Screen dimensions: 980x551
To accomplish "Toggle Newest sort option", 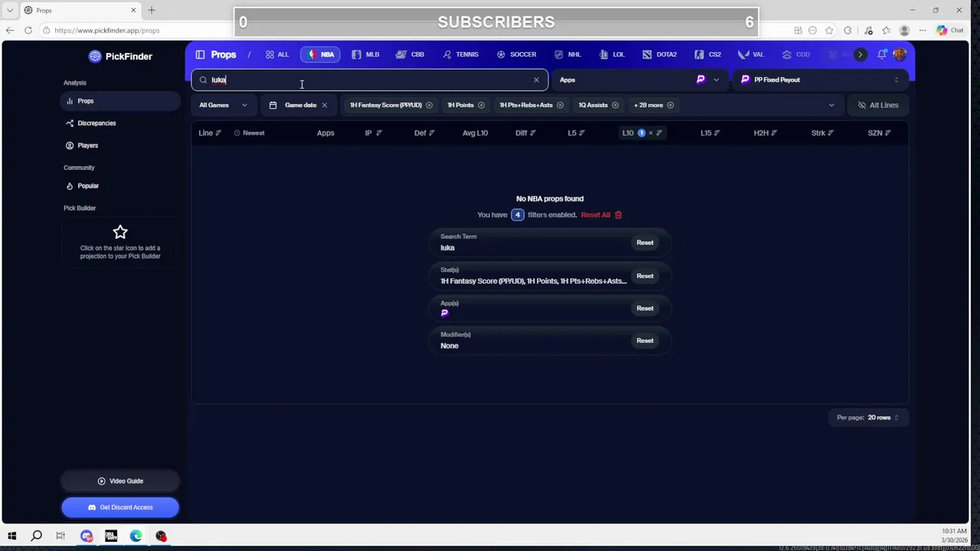I will coord(249,133).
